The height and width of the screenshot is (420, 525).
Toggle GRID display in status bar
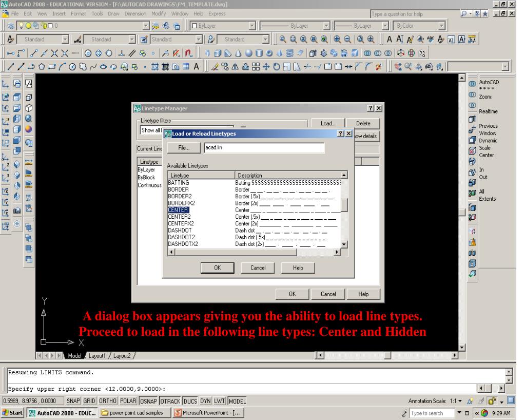click(x=89, y=401)
